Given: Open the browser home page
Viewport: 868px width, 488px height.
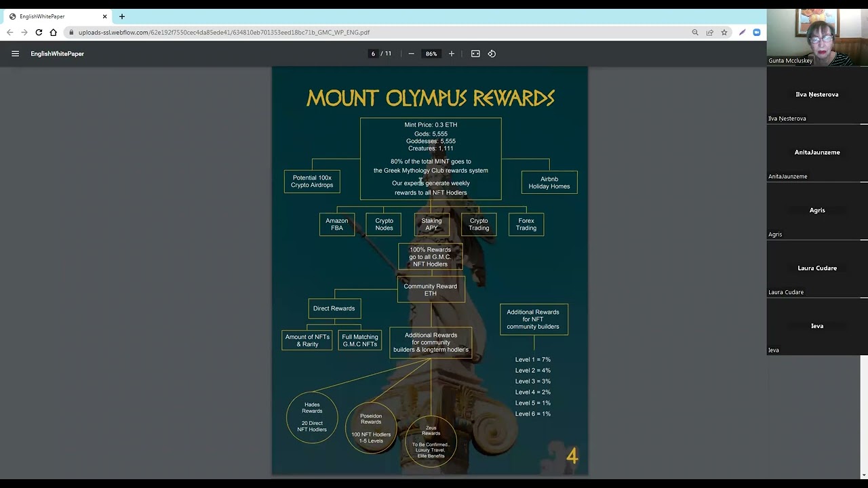Looking at the screenshot, I should tap(54, 32).
